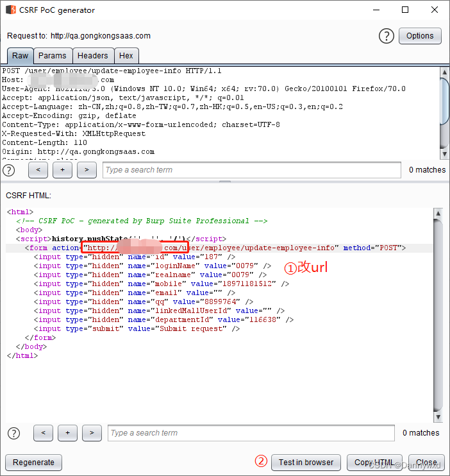
Task: Click the departmentId input line
Action: [x=164, y=319]
